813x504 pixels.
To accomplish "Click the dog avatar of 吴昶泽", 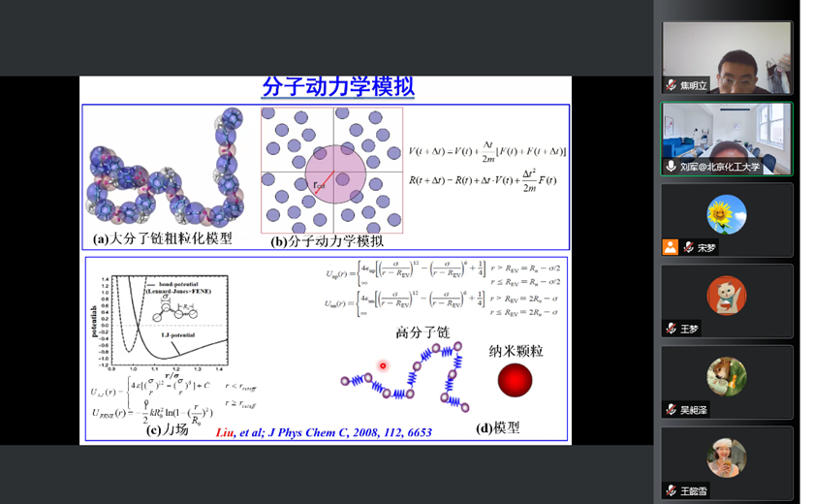I will click(727, 377).
